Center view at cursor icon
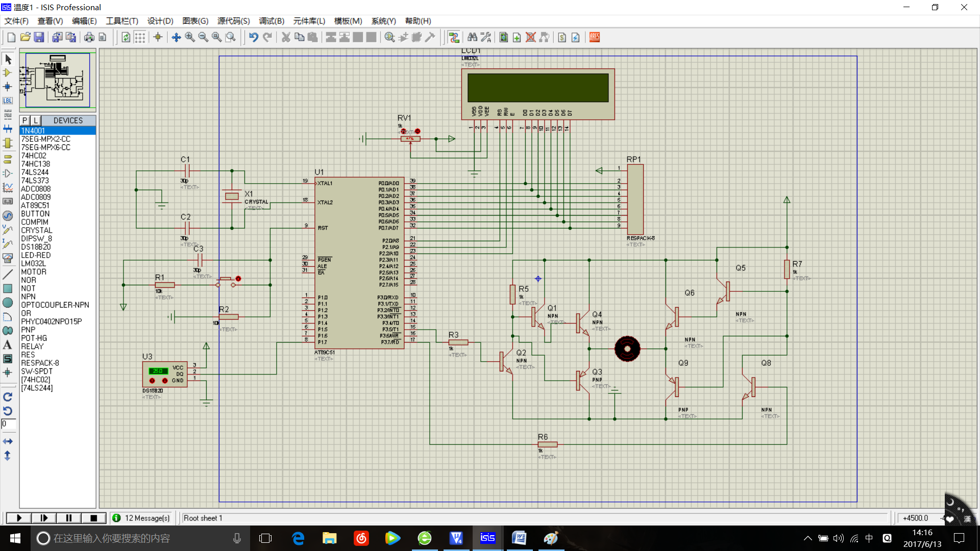 click(x=176, y=37)
